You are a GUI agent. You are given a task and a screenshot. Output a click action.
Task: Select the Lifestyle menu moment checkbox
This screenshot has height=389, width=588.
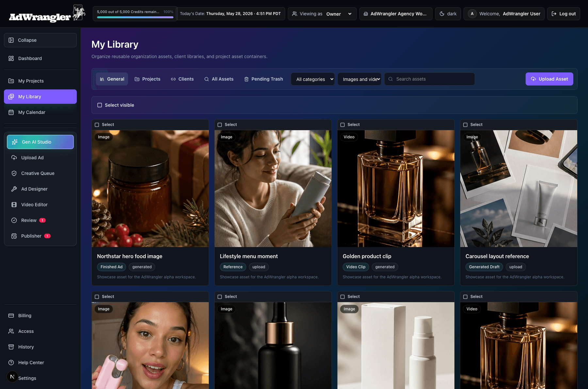[220, 125]
